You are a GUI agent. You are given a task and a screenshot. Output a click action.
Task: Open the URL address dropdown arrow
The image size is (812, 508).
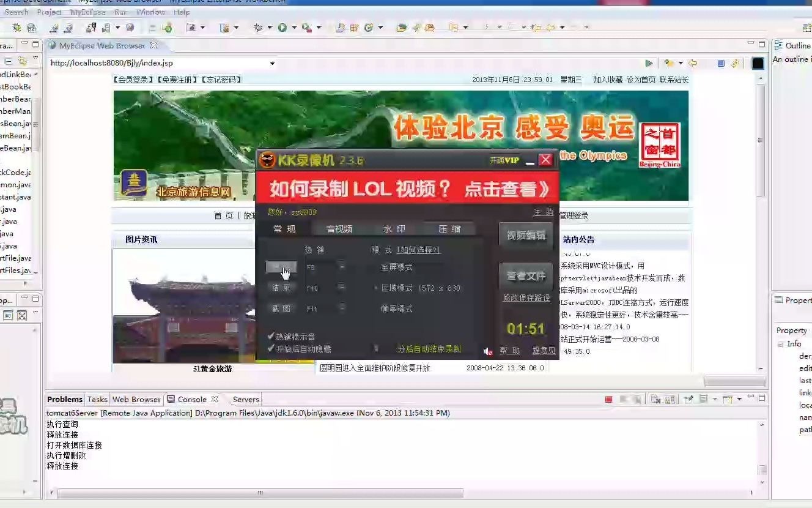point(272,63)
